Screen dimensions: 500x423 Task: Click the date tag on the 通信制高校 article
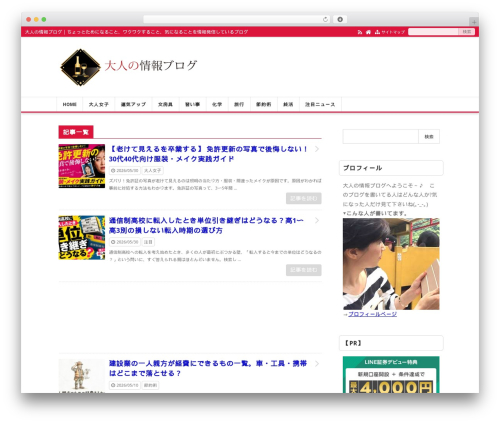point(125,242)
